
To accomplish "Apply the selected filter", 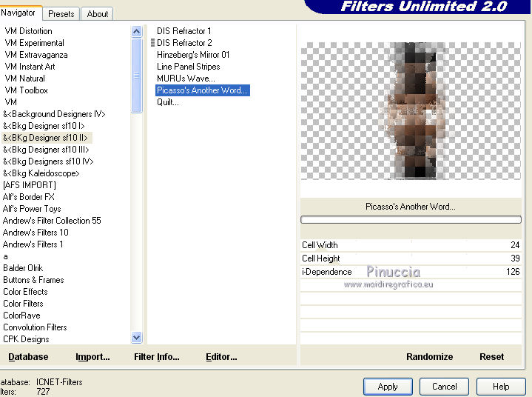I will click(388, 387).
